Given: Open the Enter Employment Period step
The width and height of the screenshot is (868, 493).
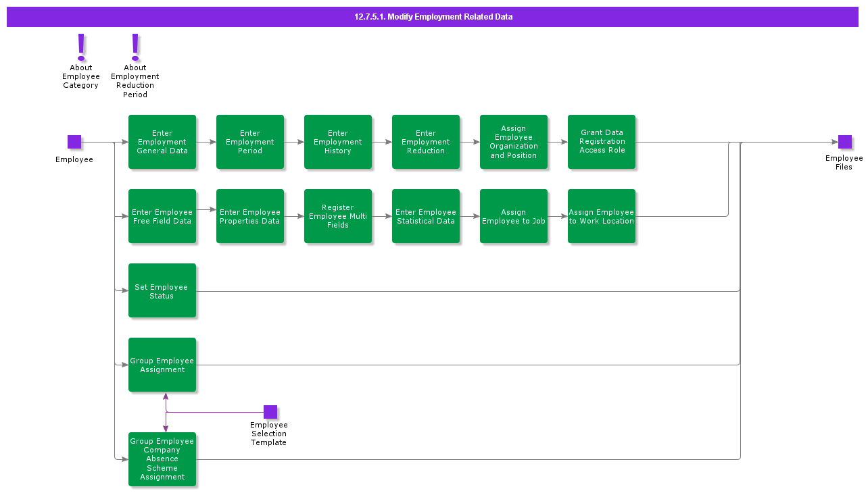Looking at the screenshot, I should pyautogui.click(x=250, y=142).
